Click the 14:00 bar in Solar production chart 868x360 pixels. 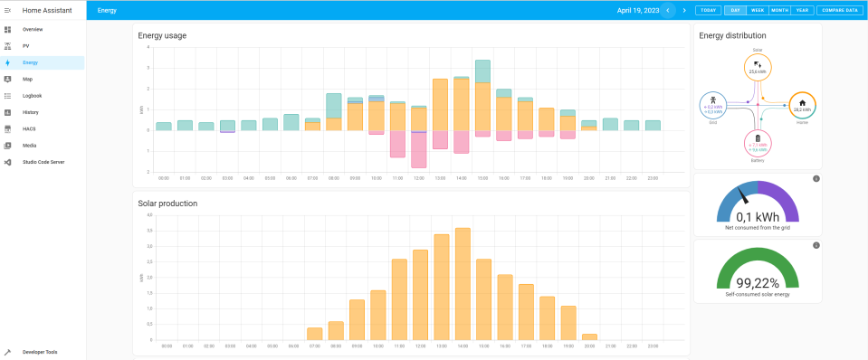(463, 284)
